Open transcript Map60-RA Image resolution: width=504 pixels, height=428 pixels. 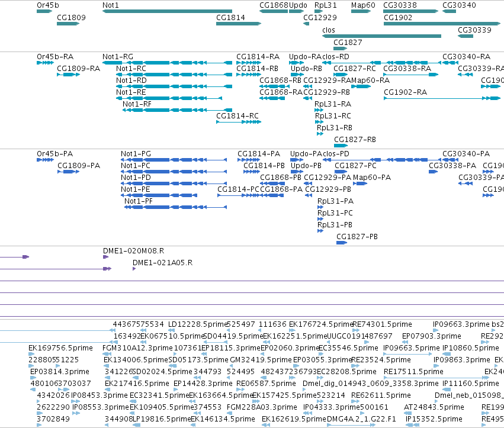pyautogui.click(x=370, y=81)
